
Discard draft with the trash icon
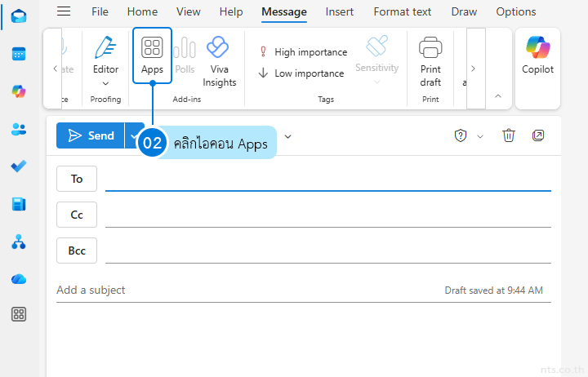(509, 135)
